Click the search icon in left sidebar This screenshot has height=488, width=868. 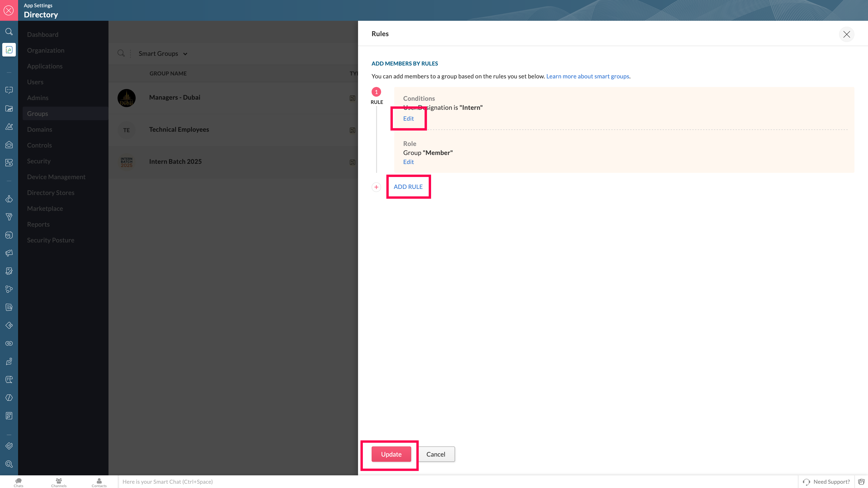point(9,32)
